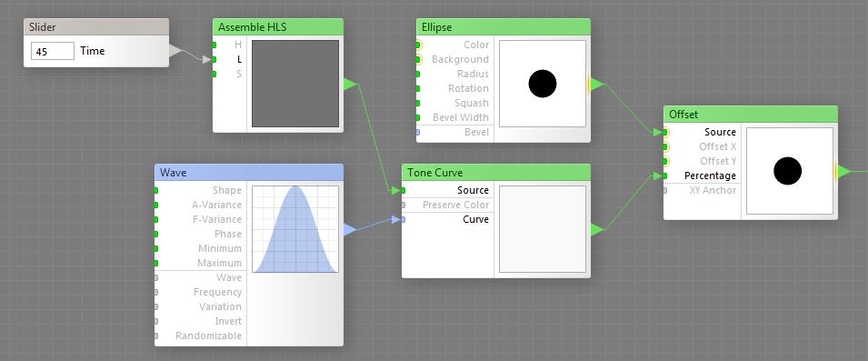Viewport: 868px width, 361px height.
Task: Click the Frequency property connector on Wave node
Action: tap(156, 292)
